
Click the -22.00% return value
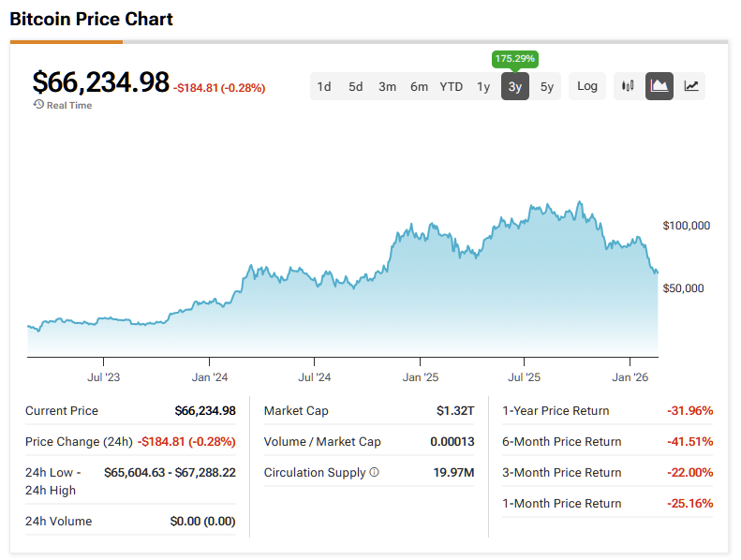click(690, 473)
